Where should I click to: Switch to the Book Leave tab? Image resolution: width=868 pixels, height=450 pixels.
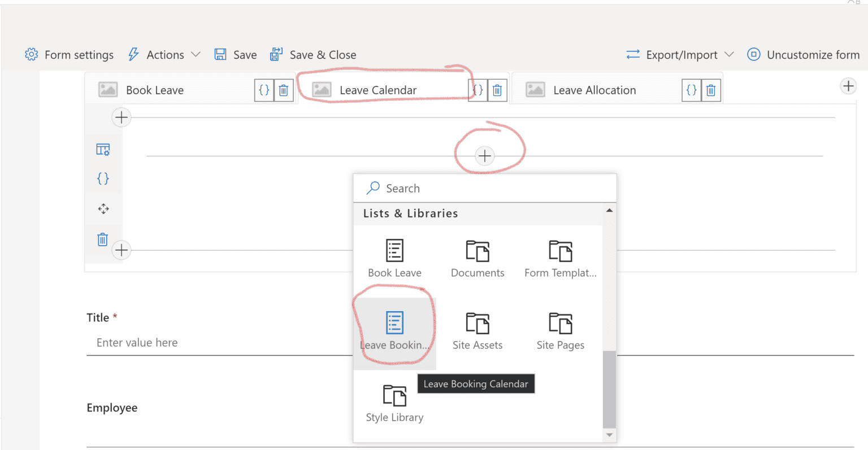tap(155, 89)
